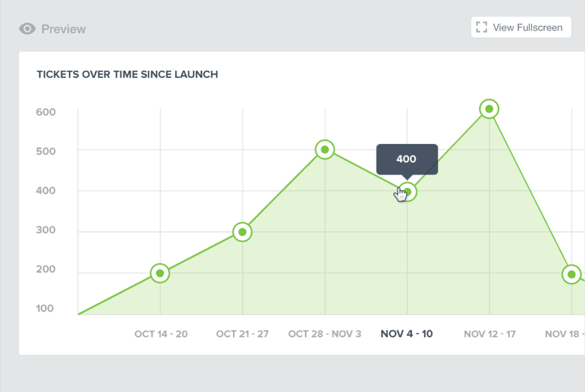Click the 600 label on the vertical axis

[x=46, y=112]
